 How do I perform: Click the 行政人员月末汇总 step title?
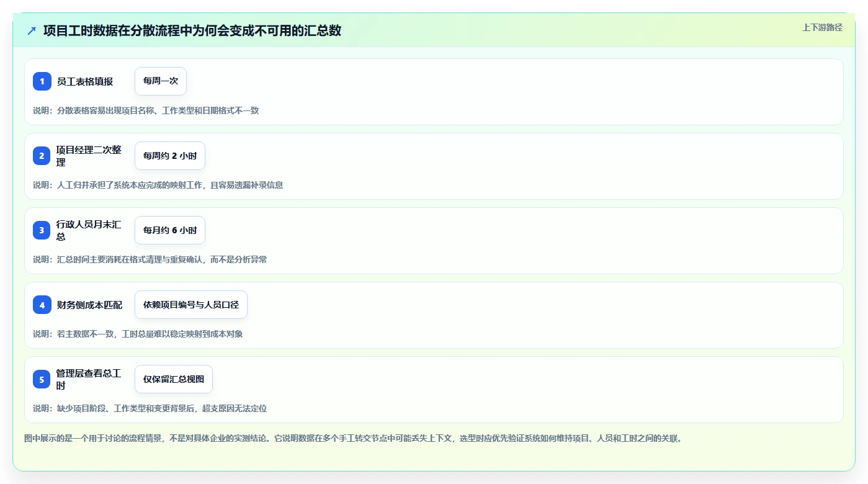pyautogui.click(x=89, y=230)
